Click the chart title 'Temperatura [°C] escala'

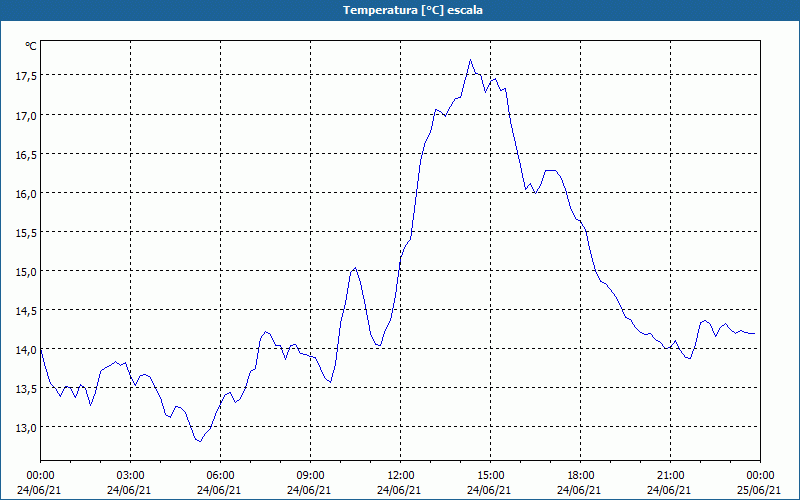tap(413, 10)
